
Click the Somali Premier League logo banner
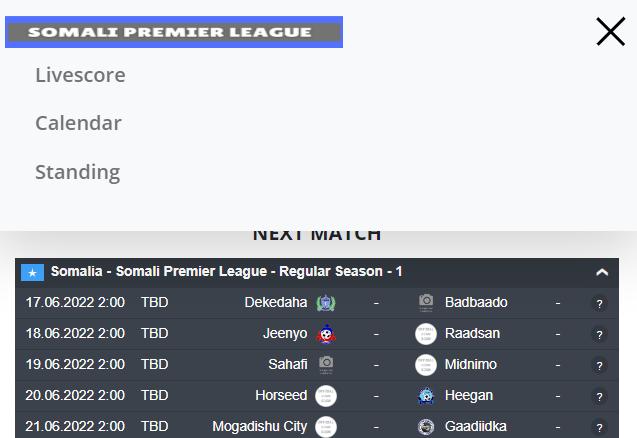point(174,32)
